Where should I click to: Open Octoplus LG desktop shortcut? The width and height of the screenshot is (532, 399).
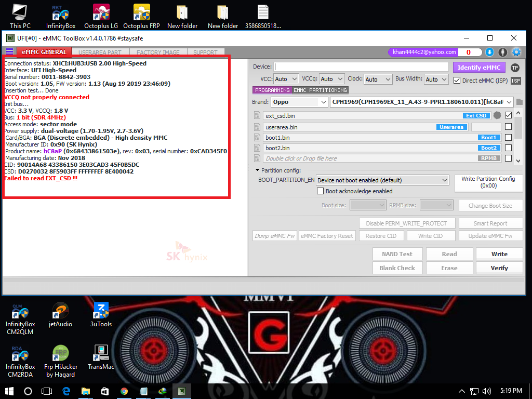[101, 16]
